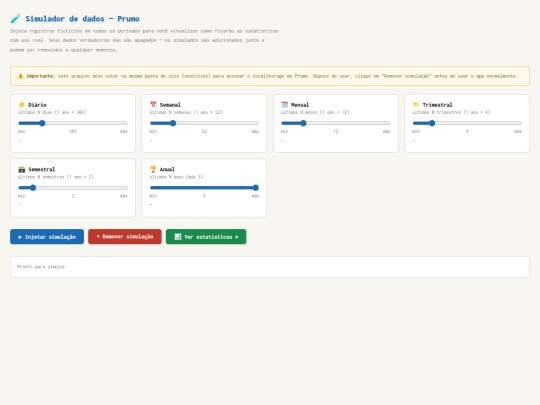Screen dimensions: 540x405
Task: Click the 'Semanal' card title
Action: (x=170, y=105)
